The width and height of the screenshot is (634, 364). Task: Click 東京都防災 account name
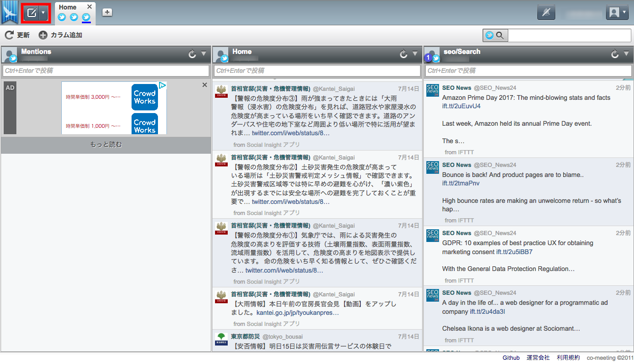[245, 337]
